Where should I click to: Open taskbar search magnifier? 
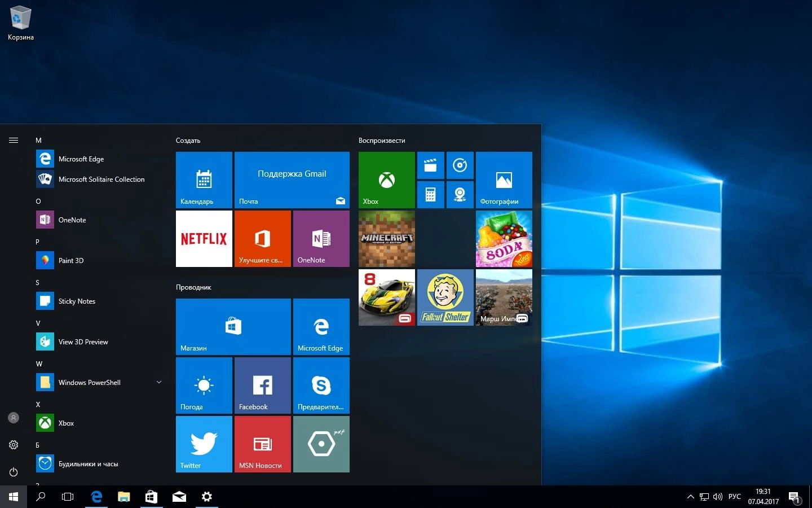click(41, 497)
